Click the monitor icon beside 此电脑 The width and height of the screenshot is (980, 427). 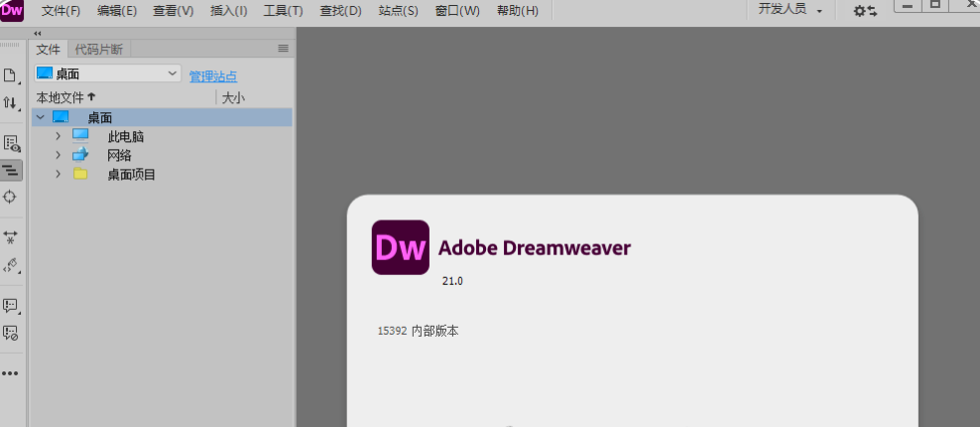tap(80, 136)
